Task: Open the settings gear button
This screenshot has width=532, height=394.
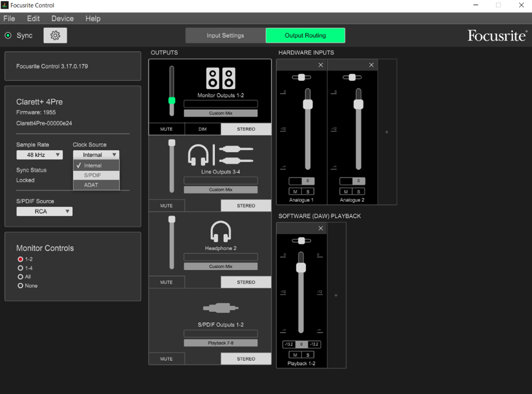Action: click(55, 35)
